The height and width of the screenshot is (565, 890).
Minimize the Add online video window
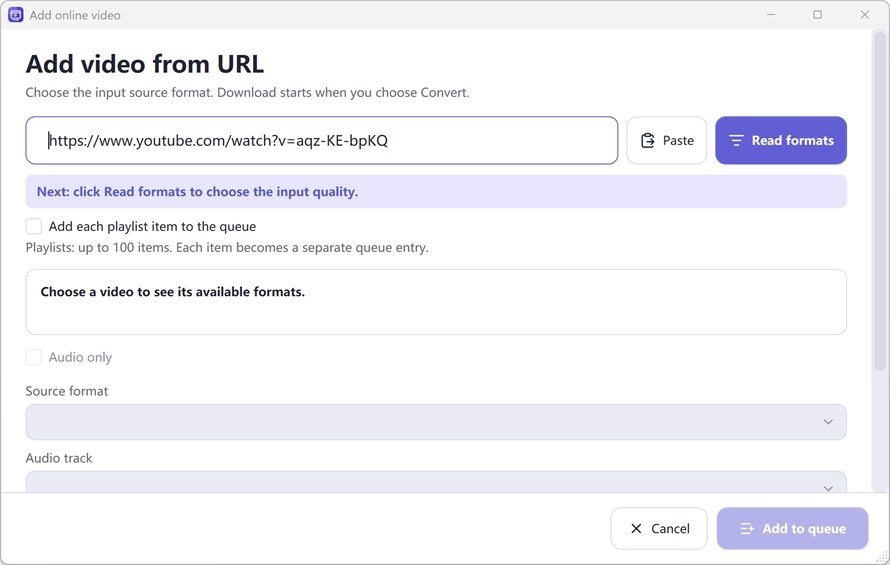pos(771,15)
